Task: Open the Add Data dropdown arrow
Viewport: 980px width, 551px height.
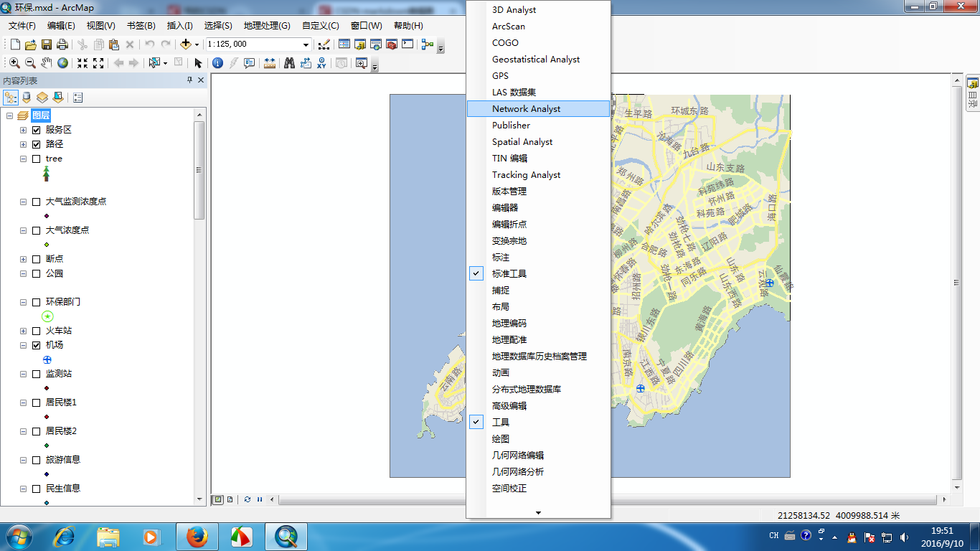Action: click(x=197, y=44)
